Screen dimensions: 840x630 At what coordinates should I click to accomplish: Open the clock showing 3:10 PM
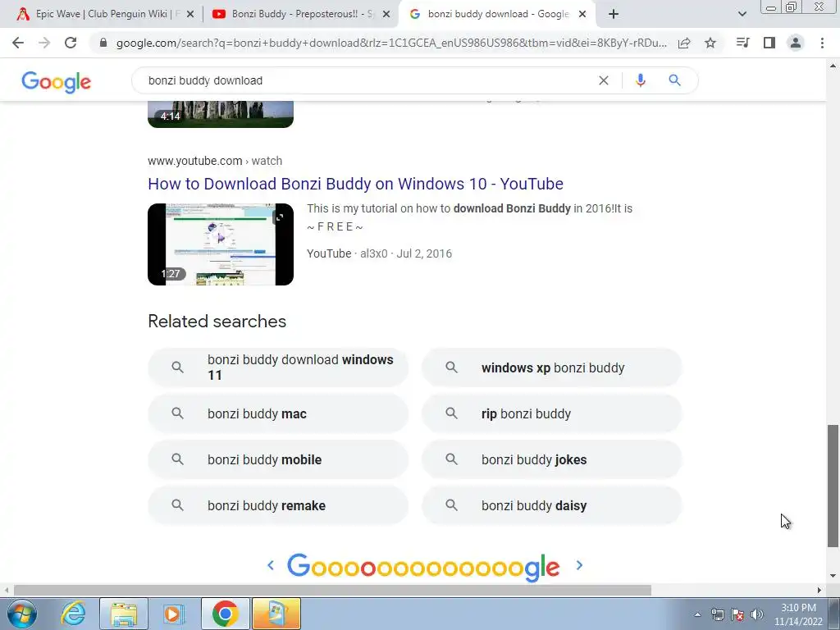(x=798, y=614)
